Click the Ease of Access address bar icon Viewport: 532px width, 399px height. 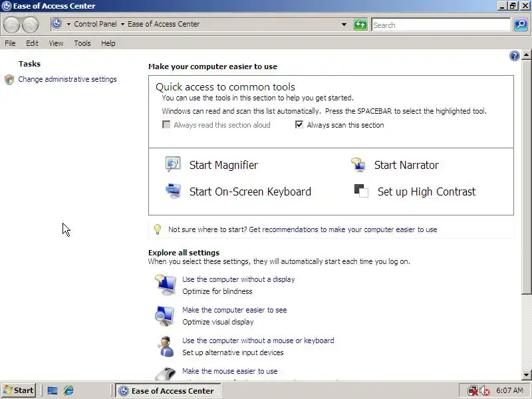click(x=57, y=24)
